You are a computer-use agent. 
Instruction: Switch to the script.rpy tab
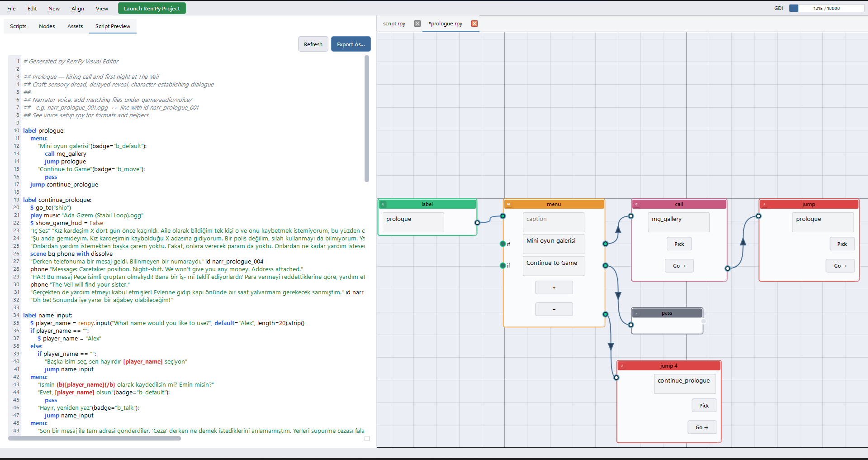394,24
